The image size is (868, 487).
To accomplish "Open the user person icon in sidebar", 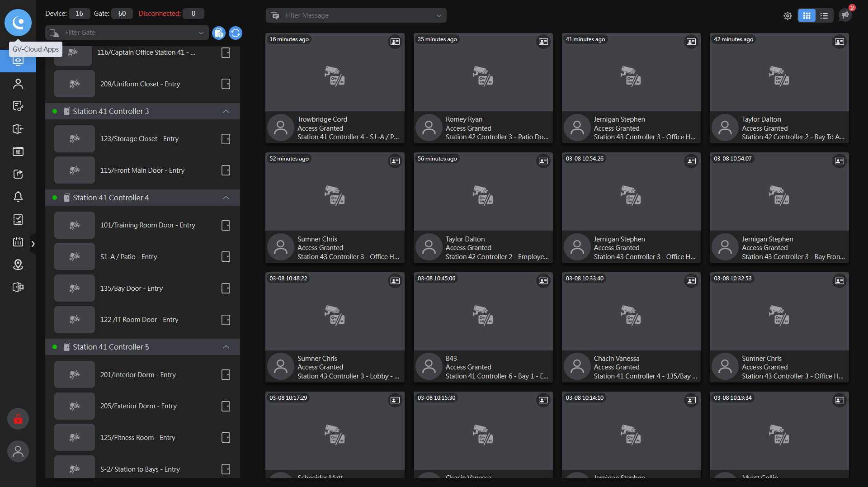I will pyautogui.click(x=18, y=84).
